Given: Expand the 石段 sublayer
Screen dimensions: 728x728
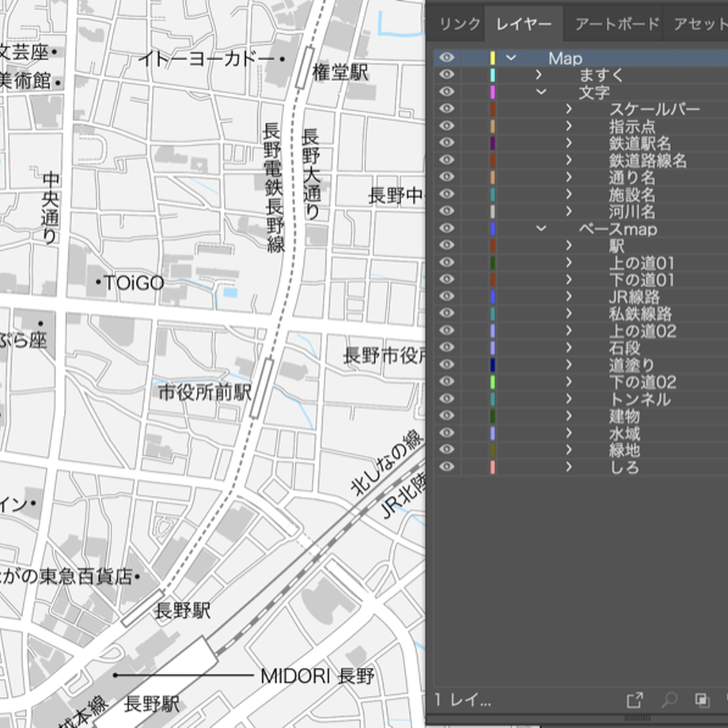Looking at the screenshot, I should 569,347.
